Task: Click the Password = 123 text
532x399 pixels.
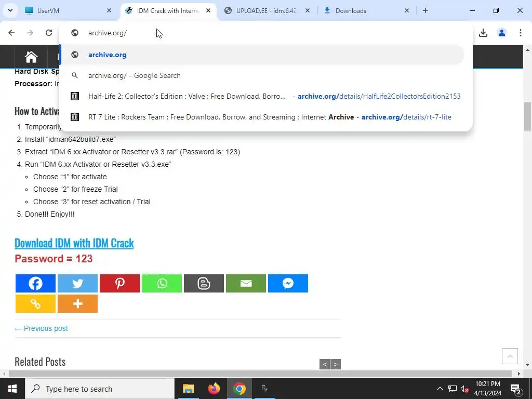Action: point(54,259)
